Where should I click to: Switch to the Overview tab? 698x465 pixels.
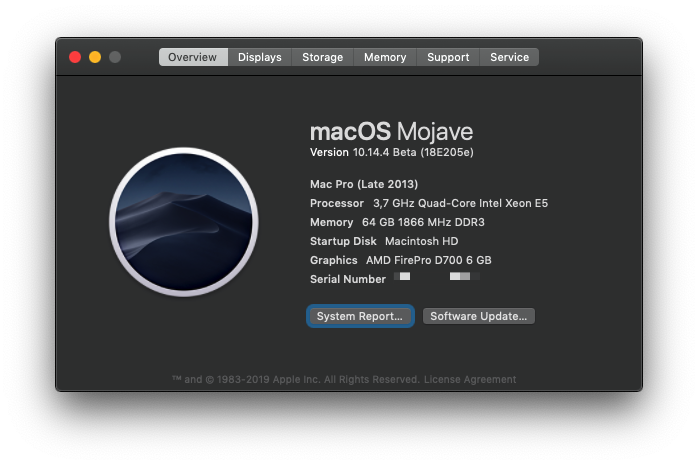tap(193, 57)
